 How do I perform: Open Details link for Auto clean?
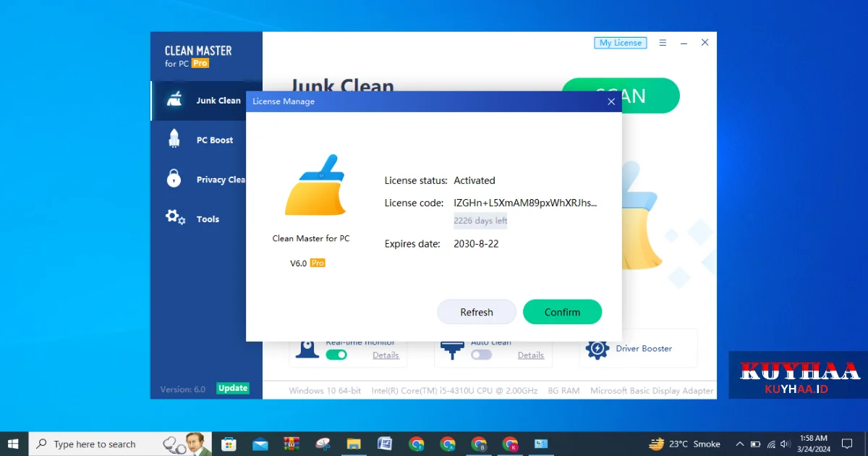point(531,355)
